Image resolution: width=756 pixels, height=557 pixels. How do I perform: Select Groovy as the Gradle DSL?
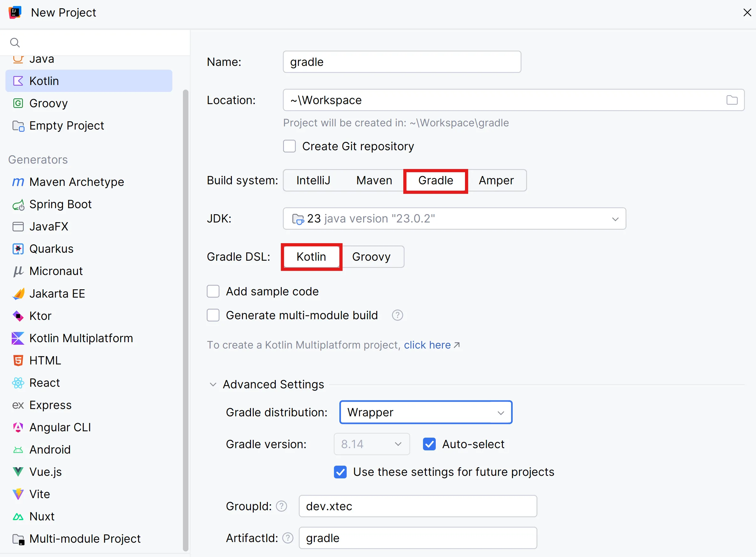click(371, 257)
